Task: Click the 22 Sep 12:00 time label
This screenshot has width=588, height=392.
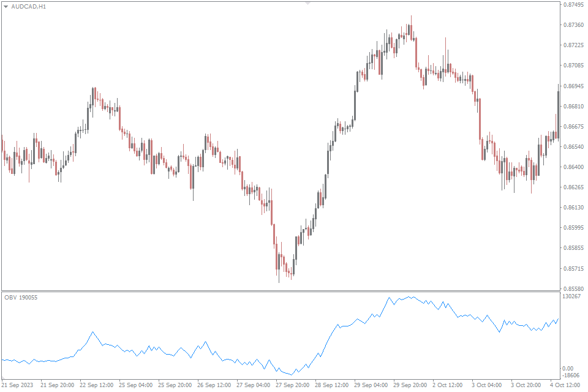Action: pyautogui.click(x=96, y=385)
